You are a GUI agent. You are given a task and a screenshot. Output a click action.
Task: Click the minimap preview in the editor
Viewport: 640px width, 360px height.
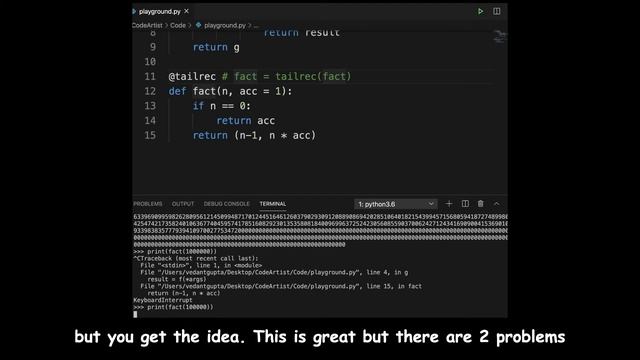499,37
